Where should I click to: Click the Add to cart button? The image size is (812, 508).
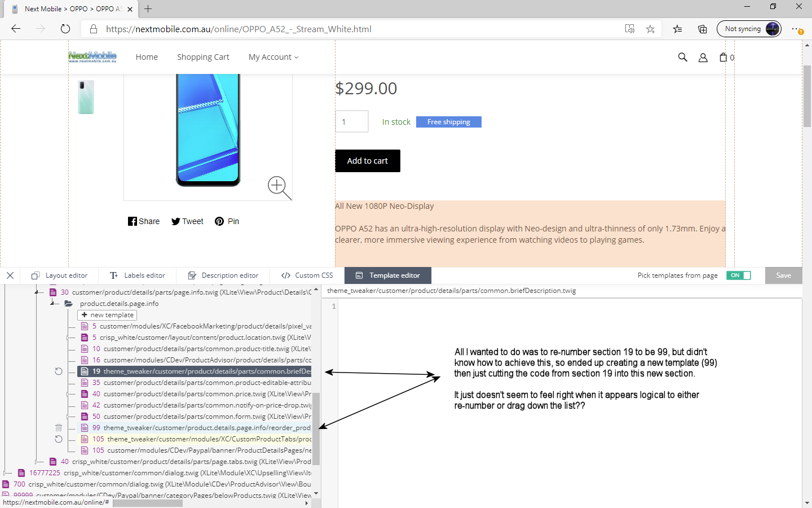368,161
